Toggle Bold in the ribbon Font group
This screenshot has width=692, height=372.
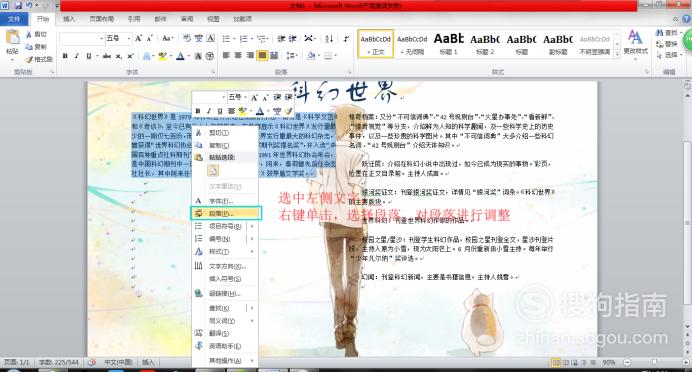[65, 56]
